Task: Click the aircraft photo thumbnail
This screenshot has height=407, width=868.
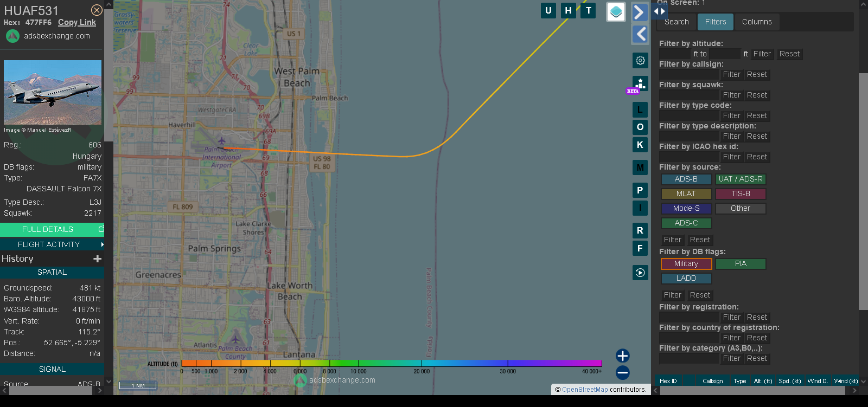Action: [53, 93]
